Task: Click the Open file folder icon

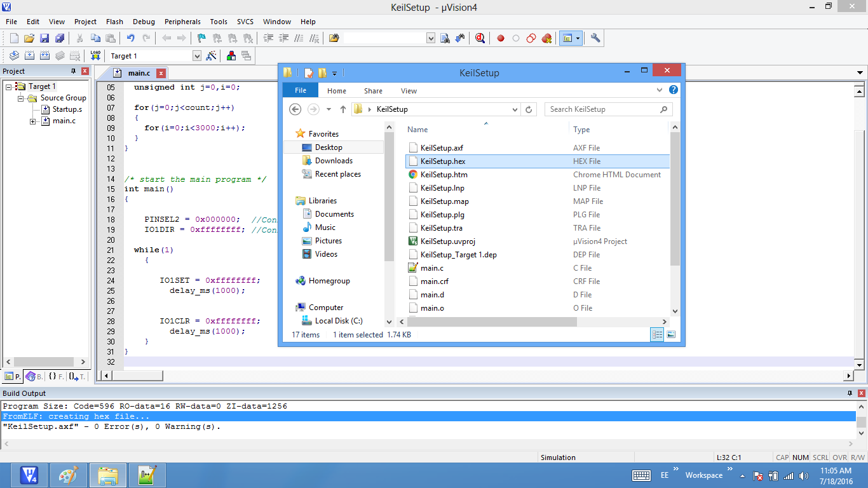Action: [29, 38]
